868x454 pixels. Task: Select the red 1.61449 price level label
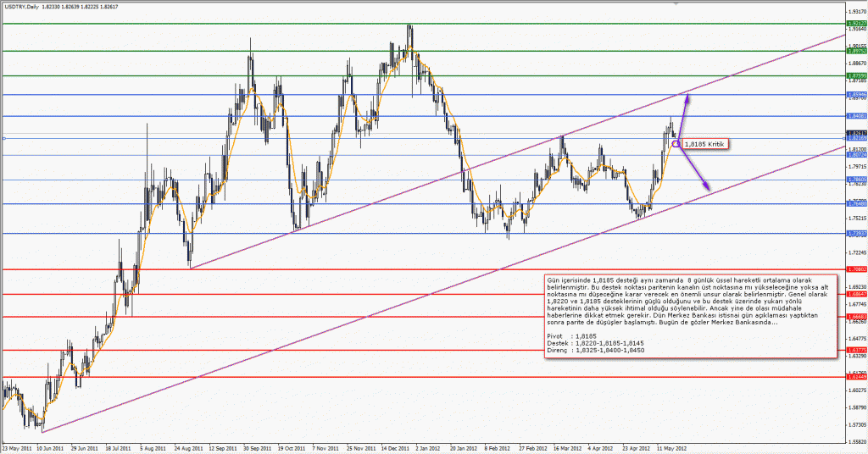[x=856, y=377]
